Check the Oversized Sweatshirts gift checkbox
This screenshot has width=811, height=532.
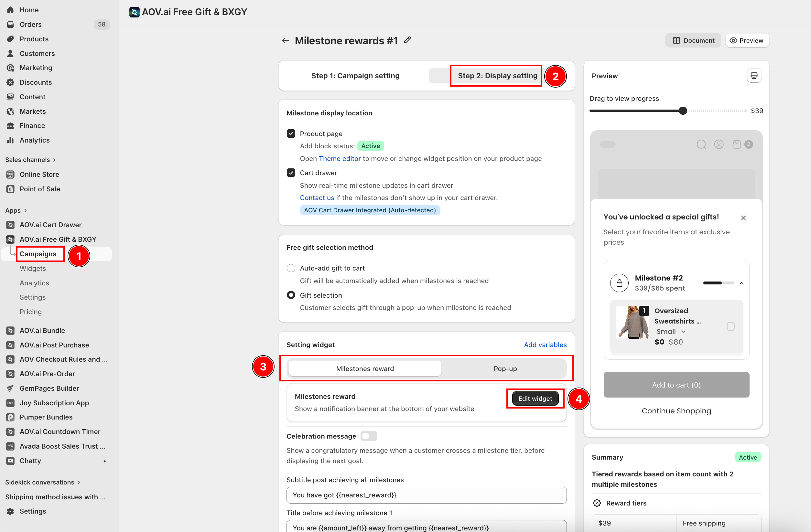pyautogui.click(x=730, y=326)
